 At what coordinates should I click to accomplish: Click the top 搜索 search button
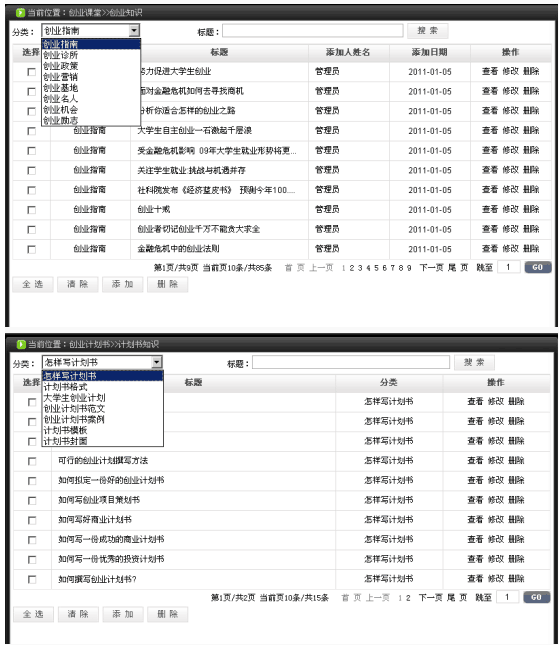(x=427, y=31)
